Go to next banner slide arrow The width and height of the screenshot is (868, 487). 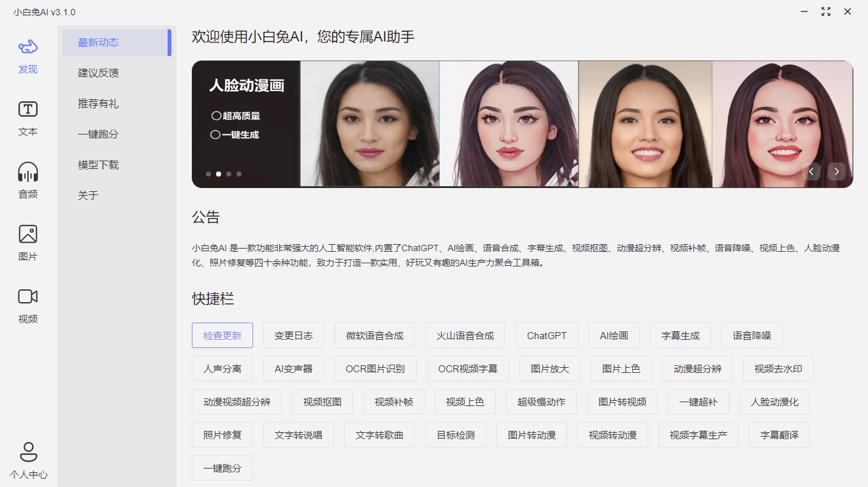tap(837, 171)
